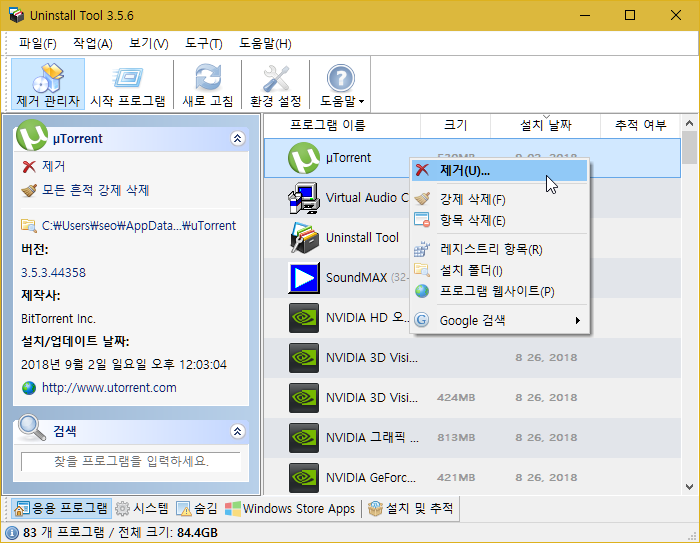Click the 설치 및 추적 button
Image resolution: width=700 pixels, height=543 pixels.
pyautogui.click(x=410, y=508)
